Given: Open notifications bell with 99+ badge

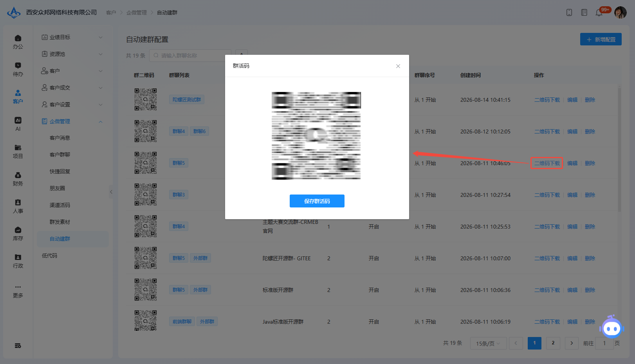Looking at the screenshot, I should (599, 13).
